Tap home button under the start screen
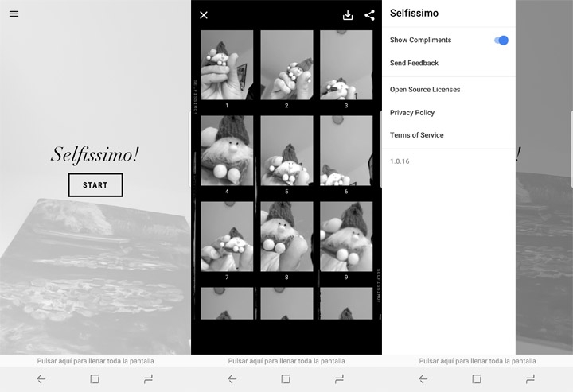This screenshot has height=392, width=573. [x=95, y=379]
